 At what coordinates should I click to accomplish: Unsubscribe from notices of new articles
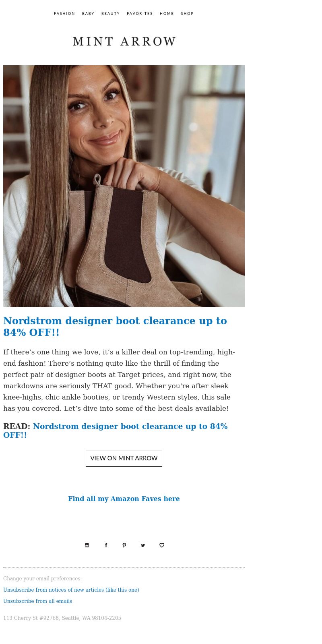point(71,590)
